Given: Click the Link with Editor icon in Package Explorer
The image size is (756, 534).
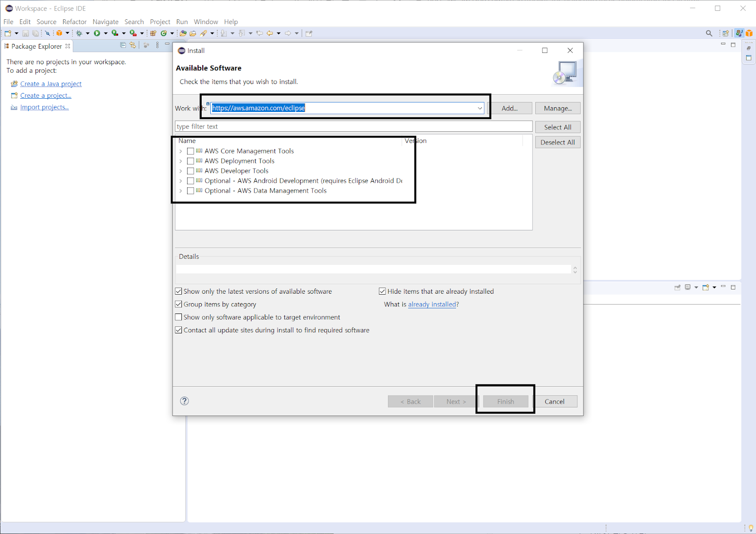Looking at the screenshot, I should (x=133, y=45).
